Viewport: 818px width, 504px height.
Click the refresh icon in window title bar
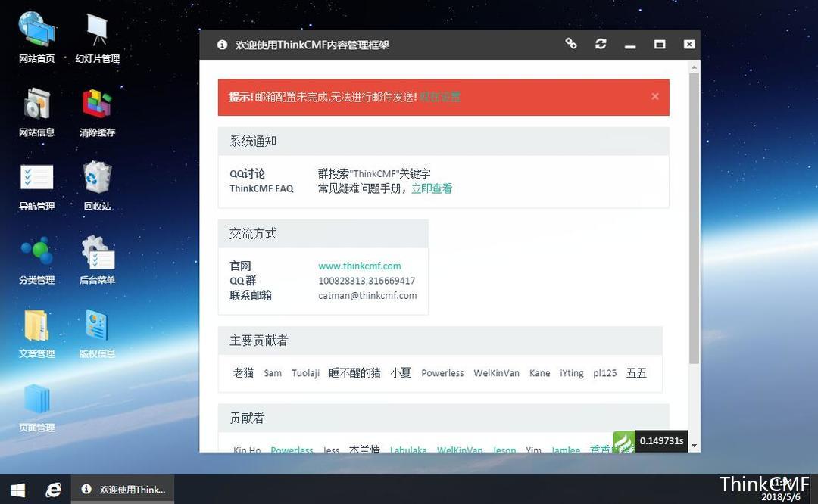tap(601, 44)
